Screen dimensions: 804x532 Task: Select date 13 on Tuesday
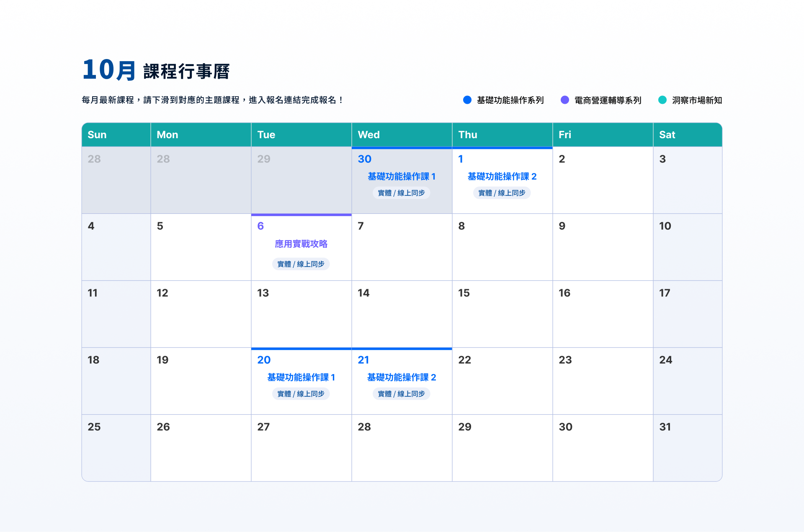pos(263,293)
